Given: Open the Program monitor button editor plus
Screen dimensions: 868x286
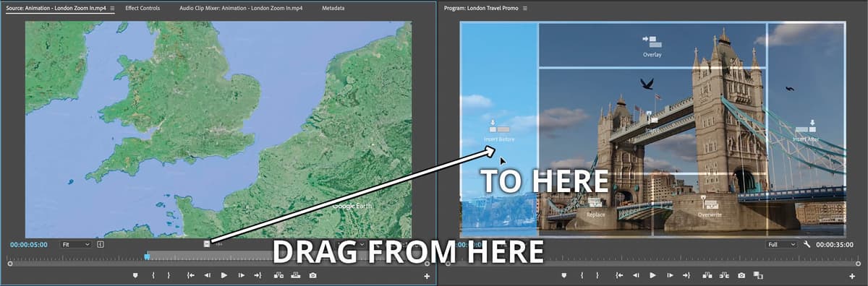Looking at the screenshot, I should [852, 276].
